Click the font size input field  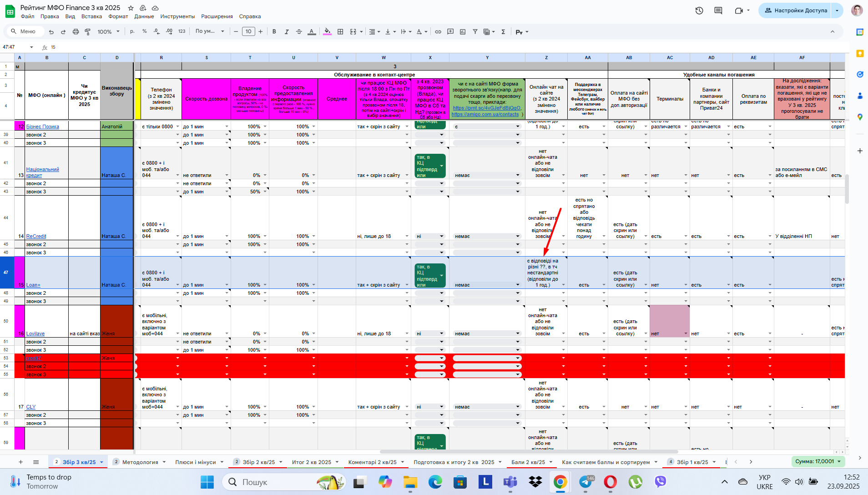[248, 32]
